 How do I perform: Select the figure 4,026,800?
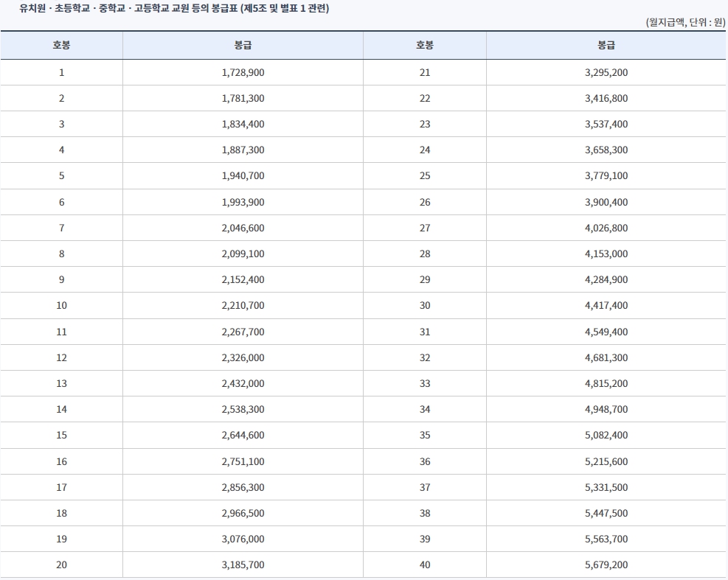click(x=606, y=228)
